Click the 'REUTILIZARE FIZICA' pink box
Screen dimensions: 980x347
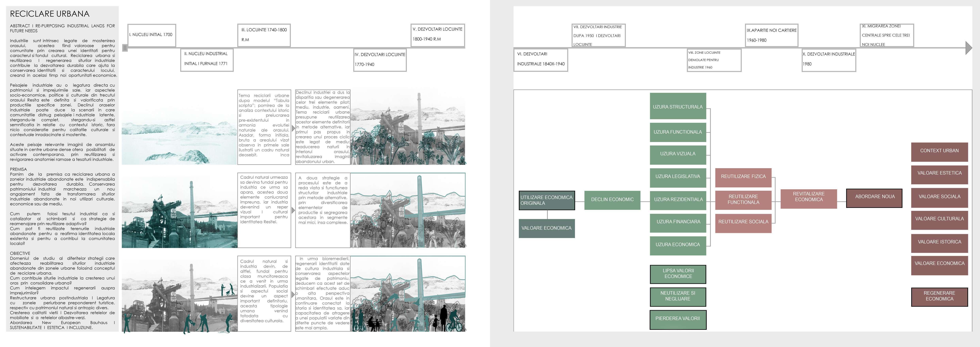[x=743, y=177]
